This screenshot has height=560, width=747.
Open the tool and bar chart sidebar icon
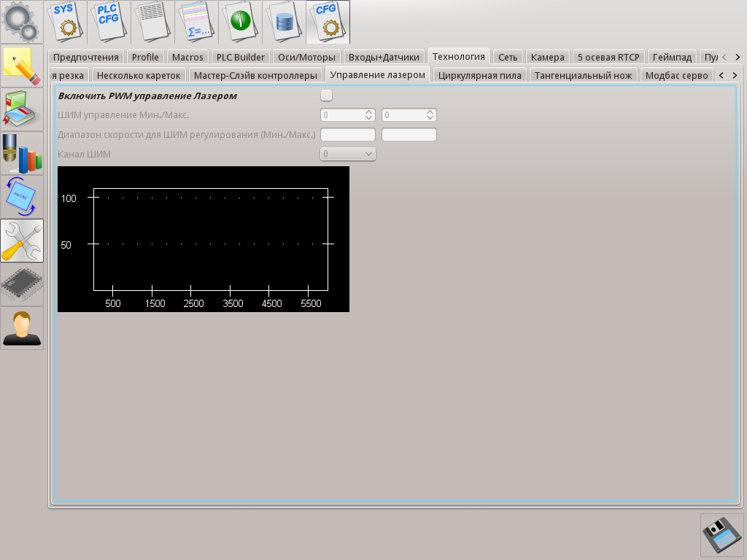pos(22,153)
